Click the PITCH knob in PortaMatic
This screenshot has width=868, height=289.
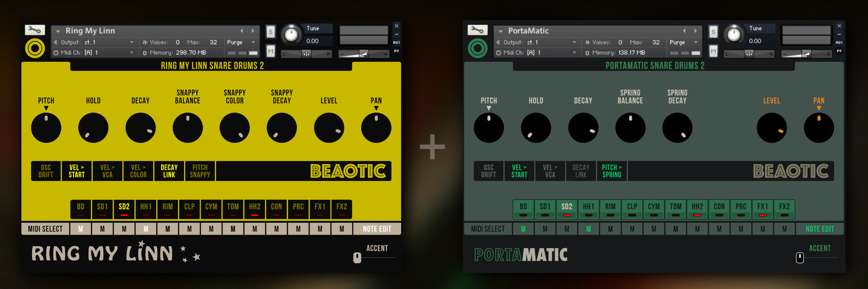[489, 128]
